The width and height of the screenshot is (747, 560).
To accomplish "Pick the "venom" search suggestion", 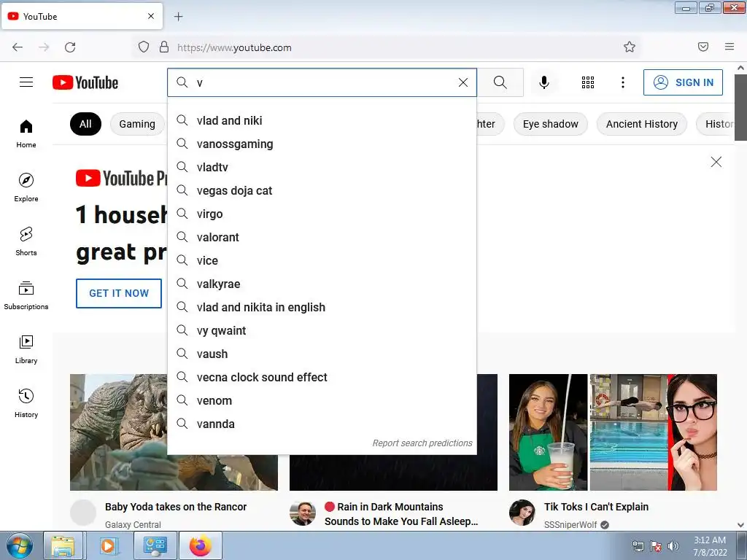I will [x=322, y=400].
